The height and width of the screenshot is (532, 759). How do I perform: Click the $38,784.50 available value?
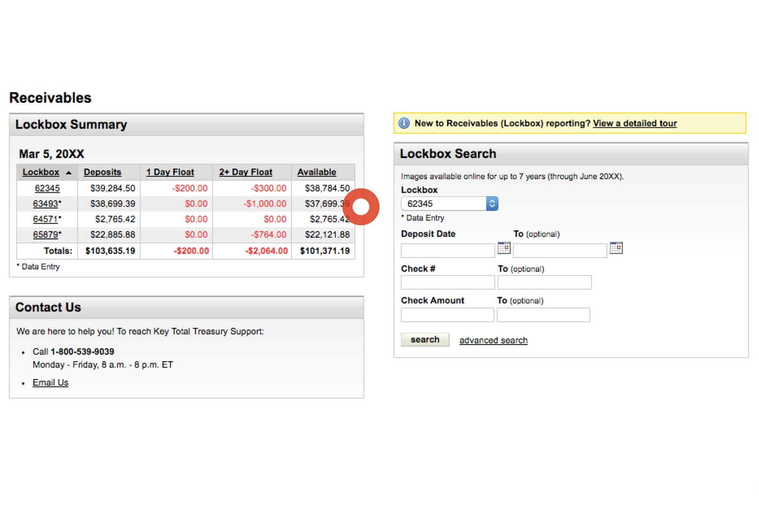click(327, 188)
